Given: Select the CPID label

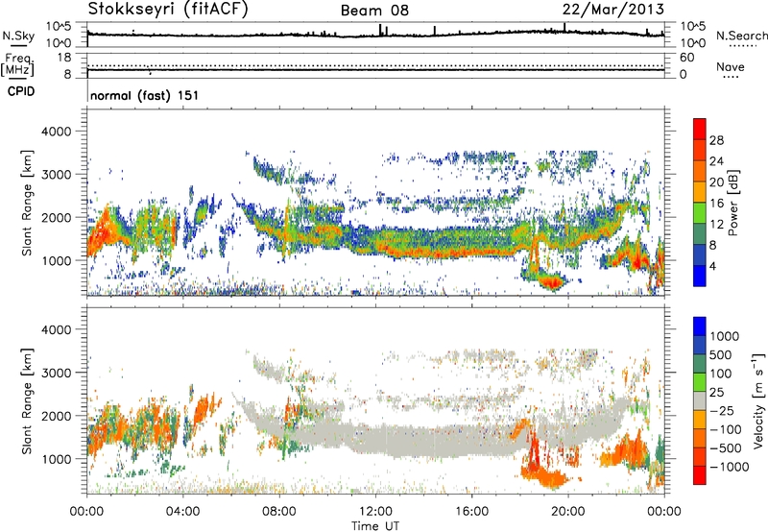Looking at the screenshot, I should tap(21, 91).
